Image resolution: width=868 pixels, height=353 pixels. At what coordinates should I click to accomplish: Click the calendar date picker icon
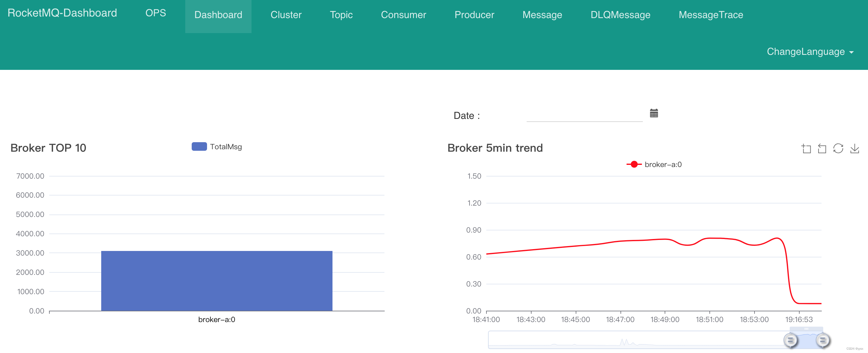654,113
